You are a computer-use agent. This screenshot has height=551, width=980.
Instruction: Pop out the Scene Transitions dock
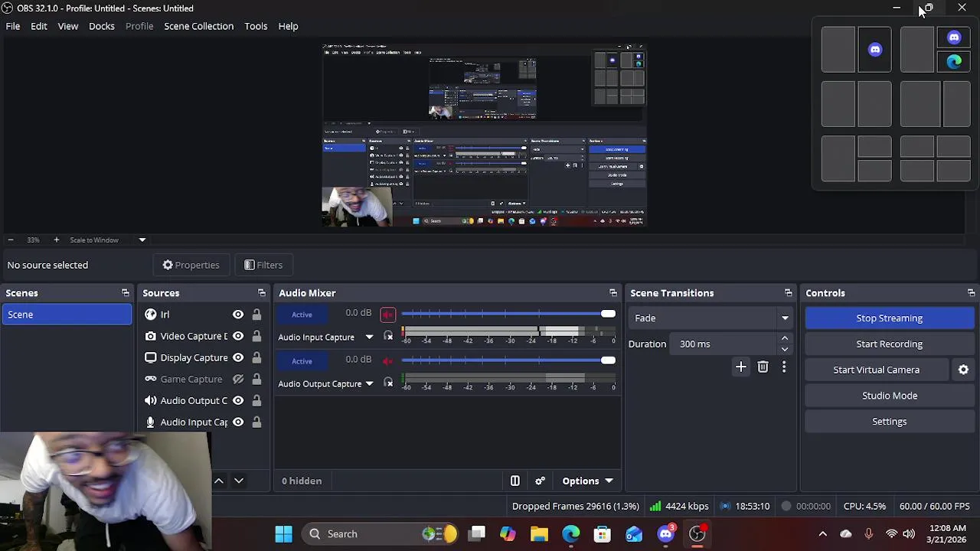click(x=789, y=293)
